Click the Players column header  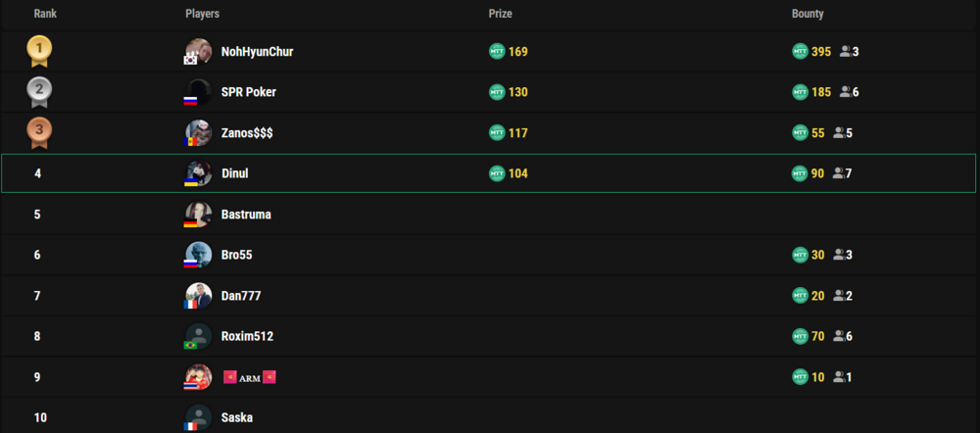203,14
